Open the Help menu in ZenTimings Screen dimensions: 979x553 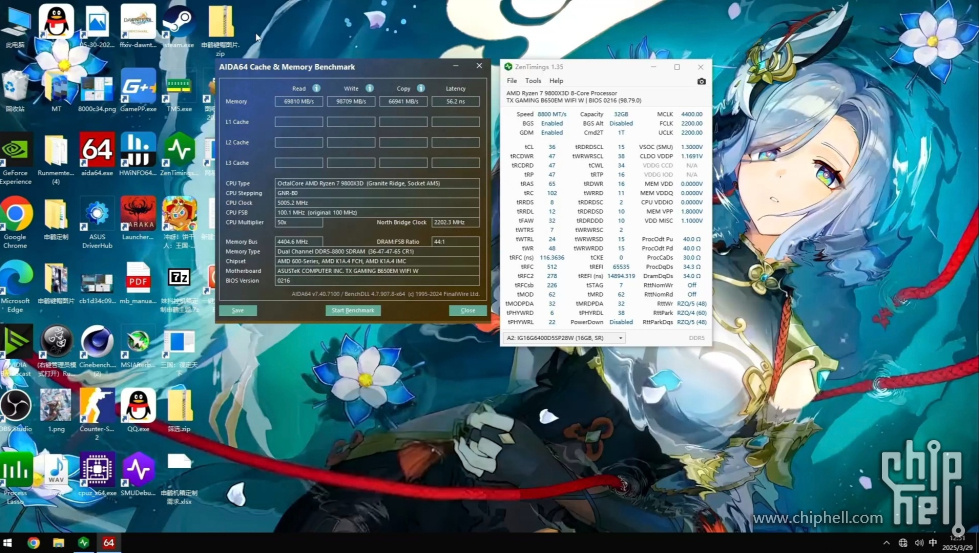point(556,81)
